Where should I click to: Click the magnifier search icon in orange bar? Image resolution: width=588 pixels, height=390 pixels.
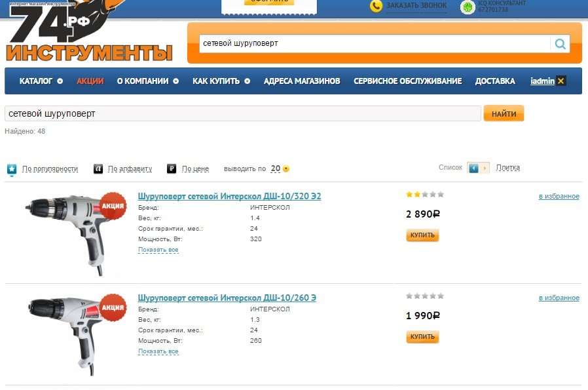[560, 44]
